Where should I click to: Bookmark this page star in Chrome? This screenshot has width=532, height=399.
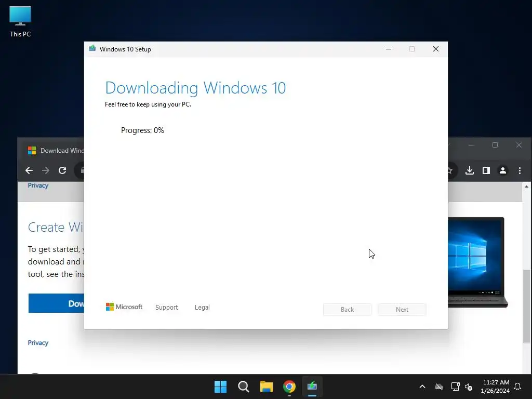coord(450,170)
